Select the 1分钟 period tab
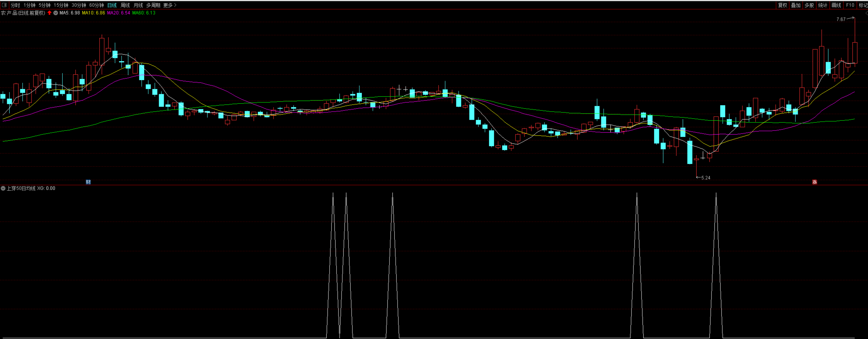The height and width of the screenshot is (339, 868). click(x=29, y=5)
